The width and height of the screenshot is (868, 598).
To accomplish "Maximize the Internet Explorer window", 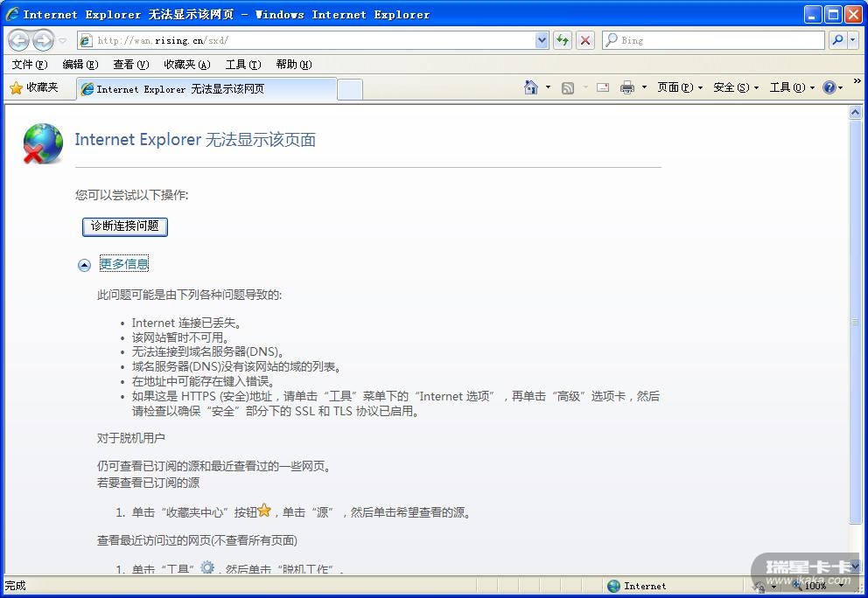I will (833, 14).
